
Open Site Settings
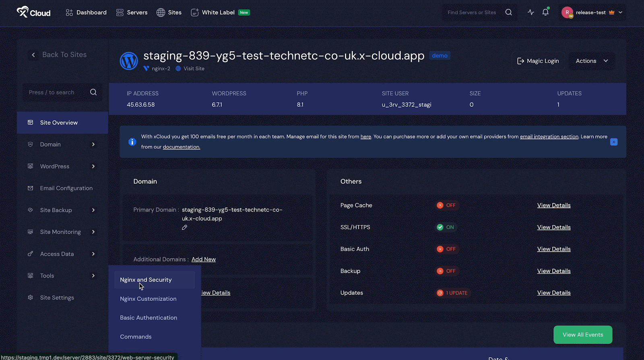(57, 298)
